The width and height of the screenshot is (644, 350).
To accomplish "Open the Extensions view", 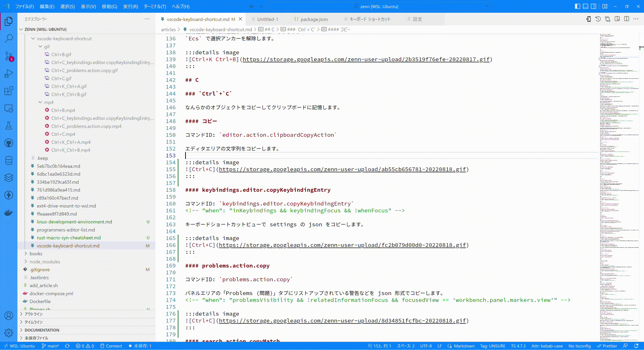I will tap(9, 91).
